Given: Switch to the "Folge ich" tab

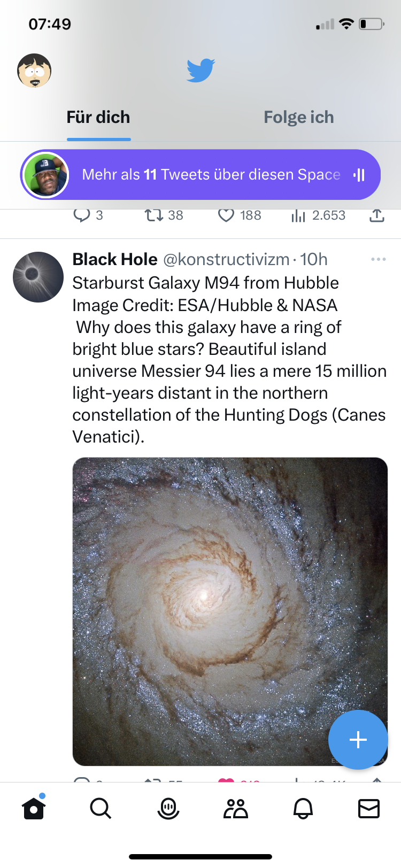Looking at the screenshot, I should pyautogui.click(x=298, y=118).
